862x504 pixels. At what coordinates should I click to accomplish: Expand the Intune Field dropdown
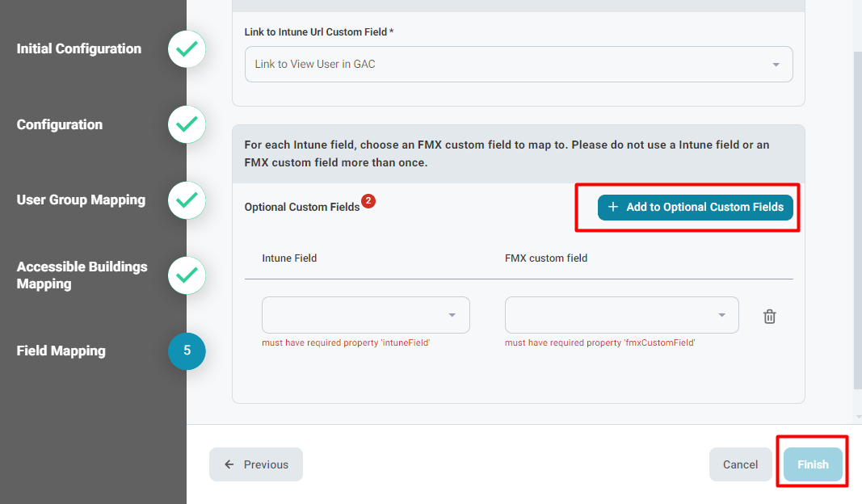[365, 315]
